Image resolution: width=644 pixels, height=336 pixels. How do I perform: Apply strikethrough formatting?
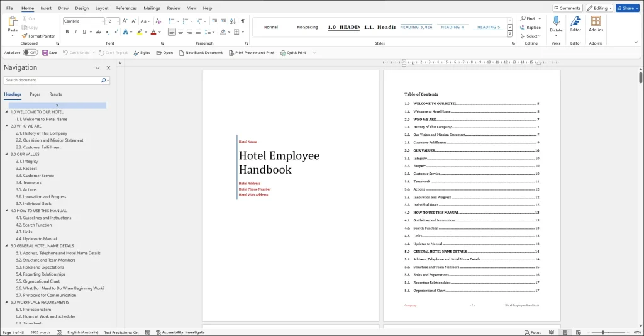(98, 31)
